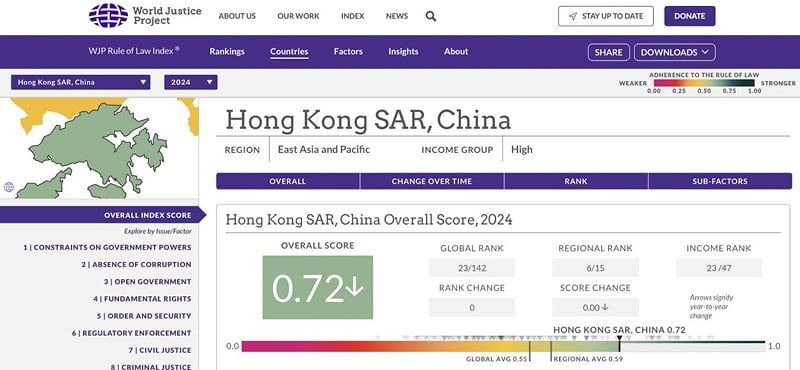The image size is (800, 370).
Task: Click the Donate button
Action: coord(690,16)
